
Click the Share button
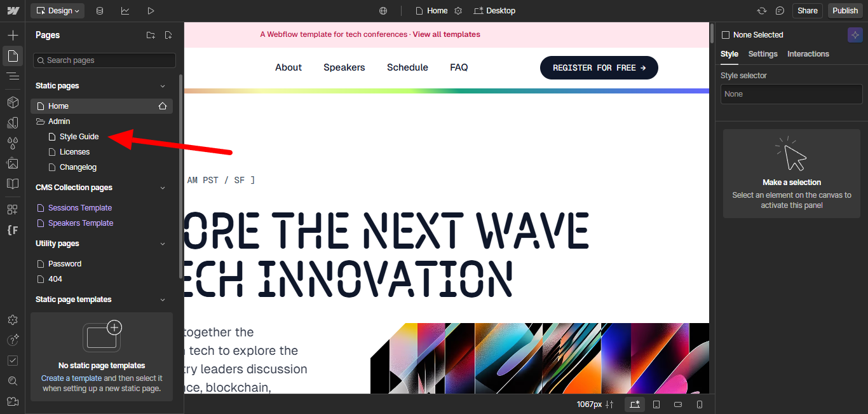(808, 11)
